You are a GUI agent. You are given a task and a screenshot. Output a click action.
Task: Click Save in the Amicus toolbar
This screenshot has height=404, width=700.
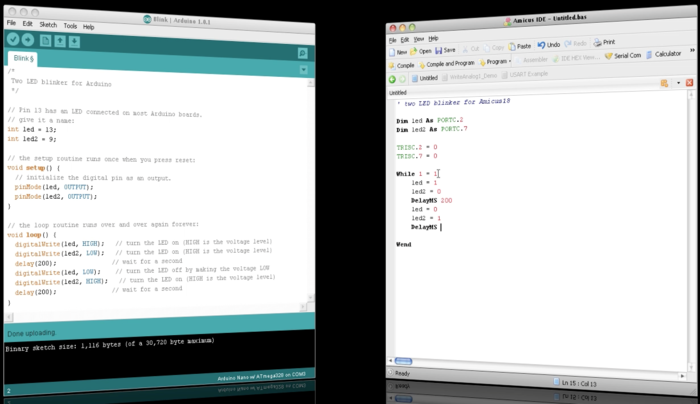[445, 50]
